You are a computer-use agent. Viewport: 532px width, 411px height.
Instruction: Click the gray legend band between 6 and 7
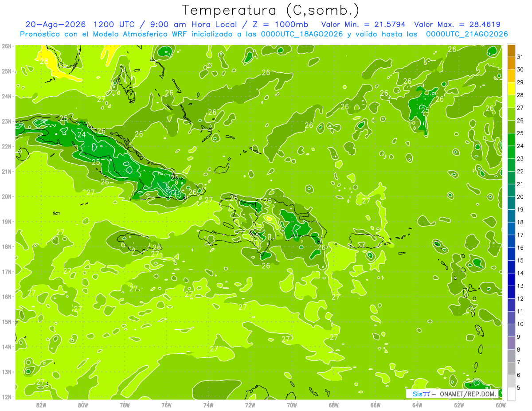pos(511,368)
